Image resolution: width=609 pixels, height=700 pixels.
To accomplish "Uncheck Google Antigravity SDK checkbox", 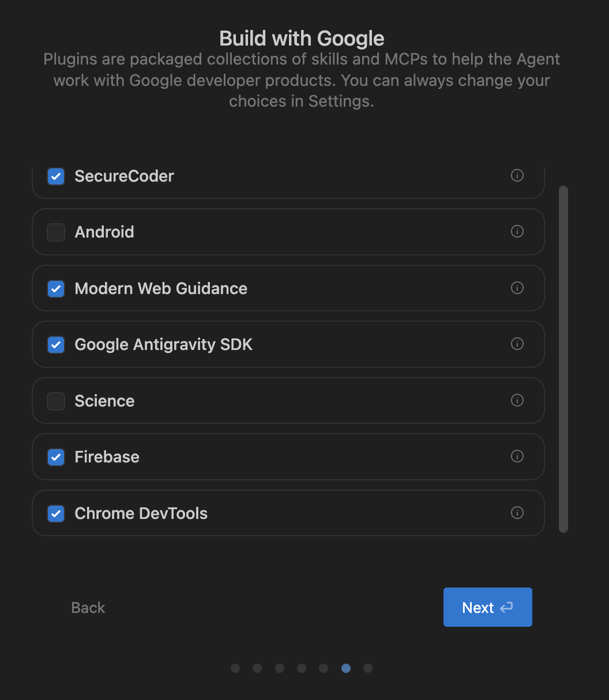I will [56, 344].
